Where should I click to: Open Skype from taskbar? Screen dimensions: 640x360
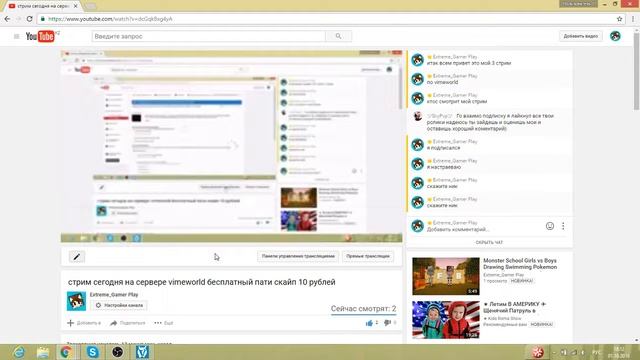(x=93, y=352)
